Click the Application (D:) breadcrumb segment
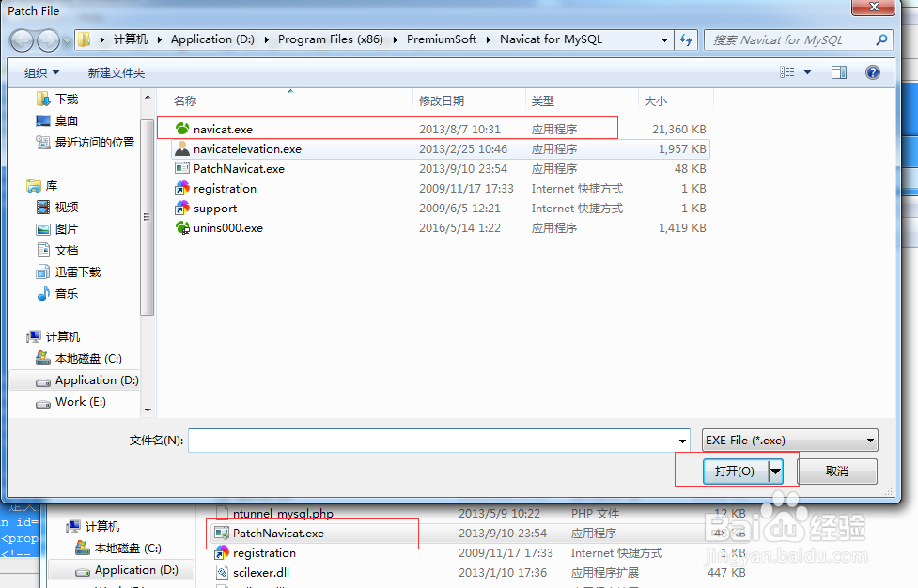Image resolution: width=918 pixels, height=588 pixels. coord(212,39)
